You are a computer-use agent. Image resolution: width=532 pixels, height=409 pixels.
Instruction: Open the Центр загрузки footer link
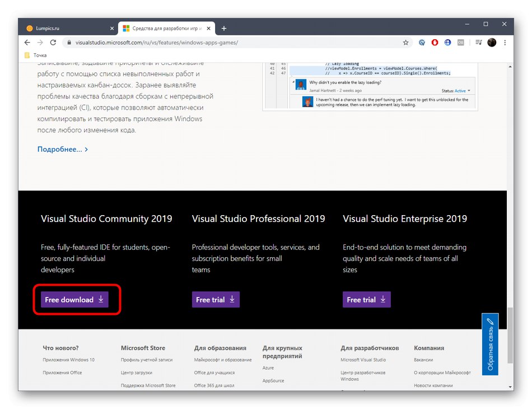(x=136, y=373)
